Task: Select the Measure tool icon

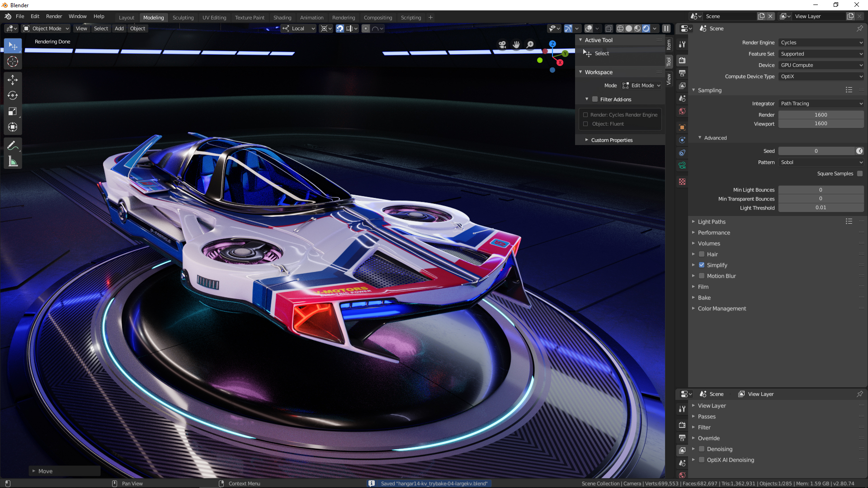Action: pos(13,162)
